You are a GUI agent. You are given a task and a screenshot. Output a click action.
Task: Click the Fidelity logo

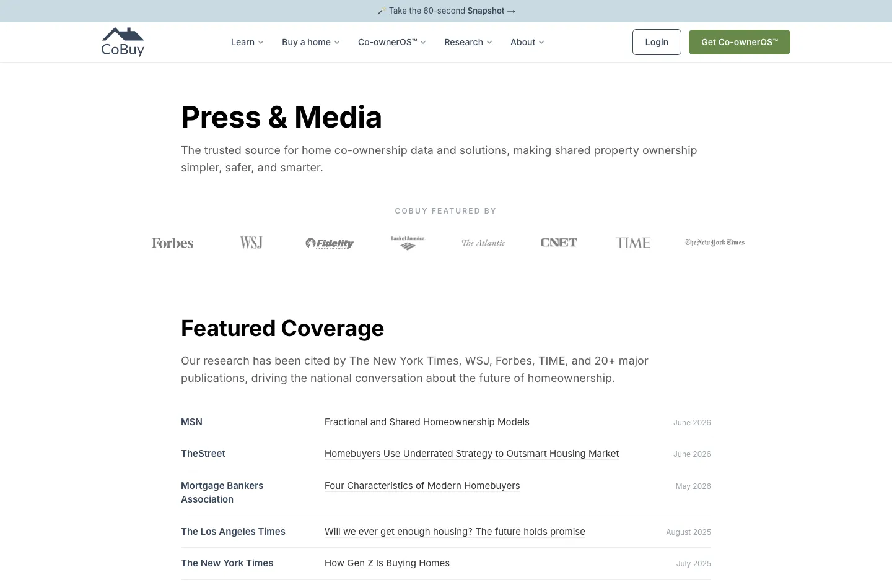click(330, 243)
